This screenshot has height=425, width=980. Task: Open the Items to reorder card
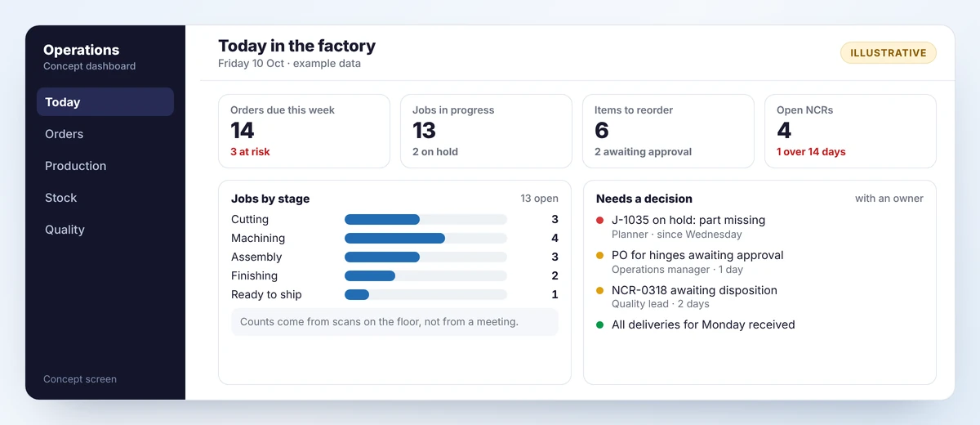668,131
